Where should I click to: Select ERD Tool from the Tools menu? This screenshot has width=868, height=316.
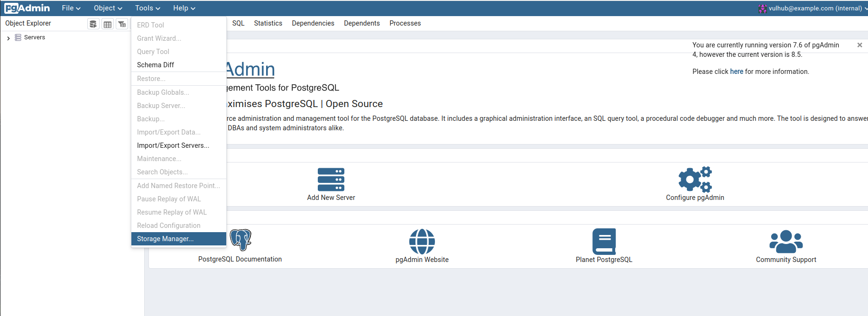pos(179,25)
